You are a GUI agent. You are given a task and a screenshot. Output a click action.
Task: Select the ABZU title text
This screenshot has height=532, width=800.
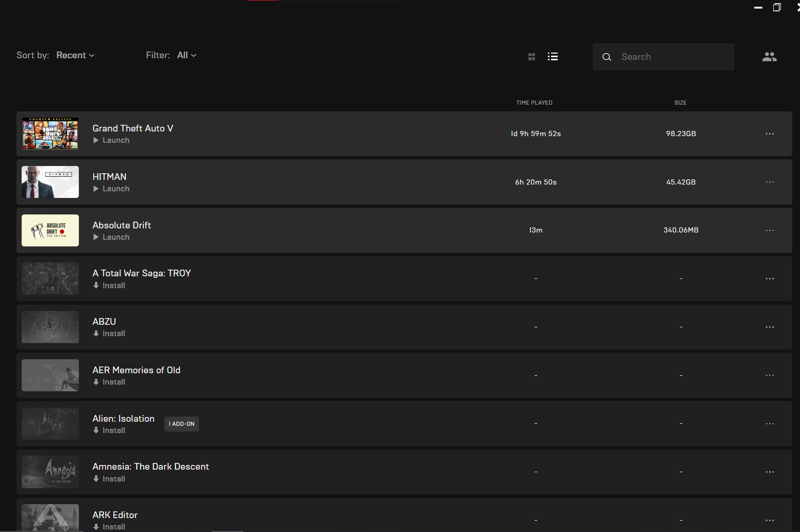point(104,322)
